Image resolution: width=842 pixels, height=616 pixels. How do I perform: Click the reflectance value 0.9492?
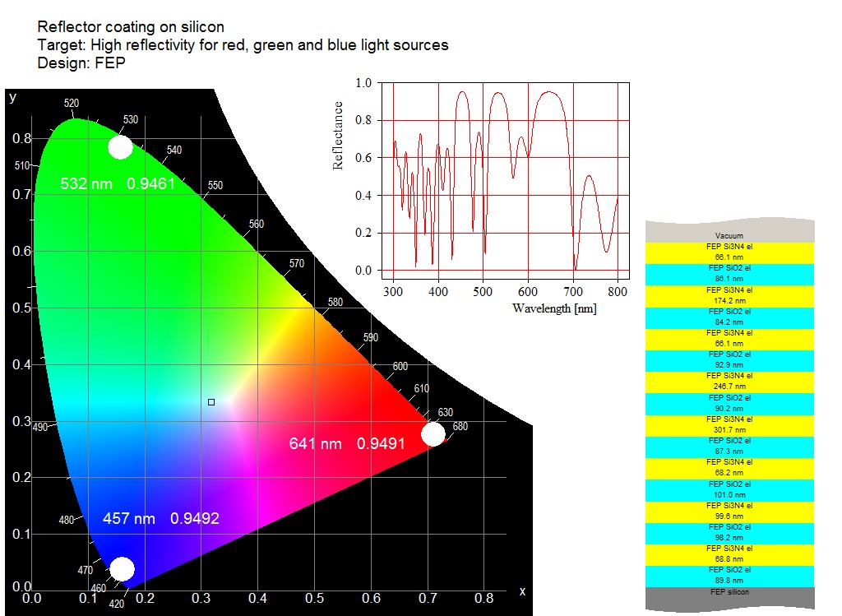(195, 518)
